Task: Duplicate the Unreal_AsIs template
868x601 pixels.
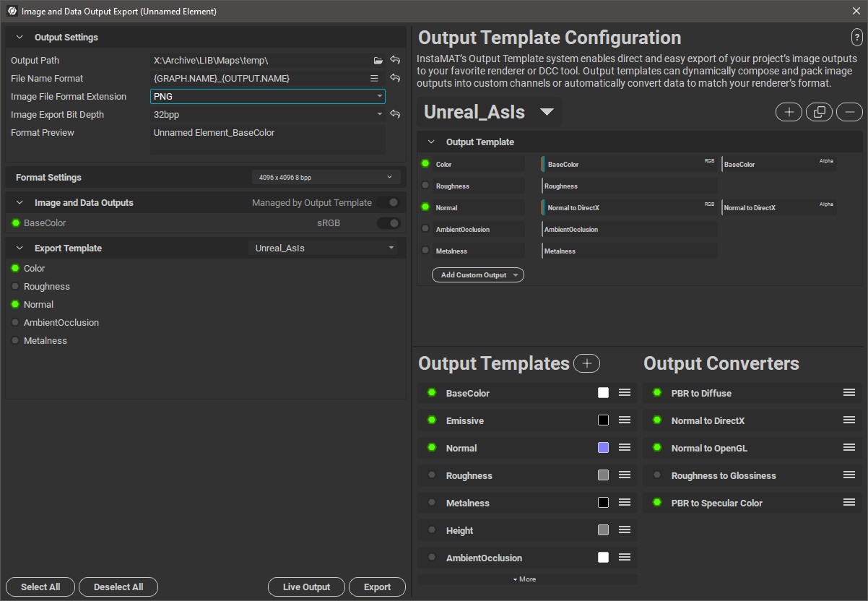Action: coord(819,112)
